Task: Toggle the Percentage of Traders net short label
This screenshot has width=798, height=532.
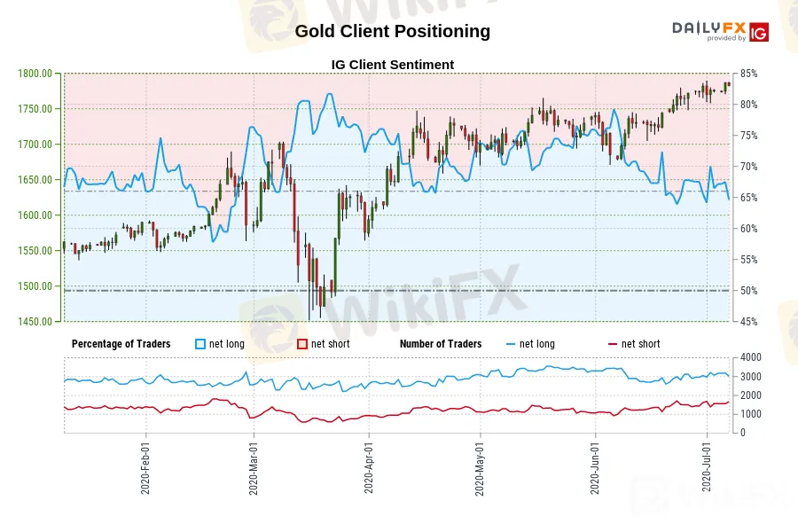Action: 332,344
